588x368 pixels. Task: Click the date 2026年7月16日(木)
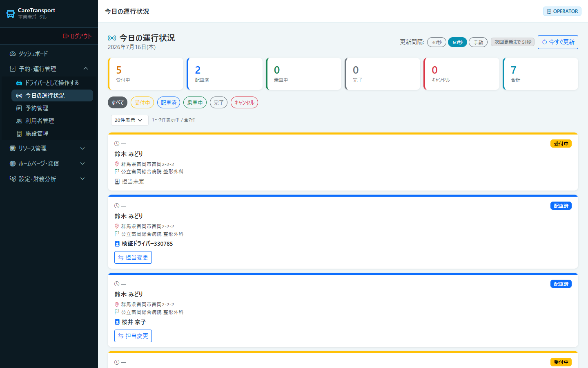click(x=132, y=47)
